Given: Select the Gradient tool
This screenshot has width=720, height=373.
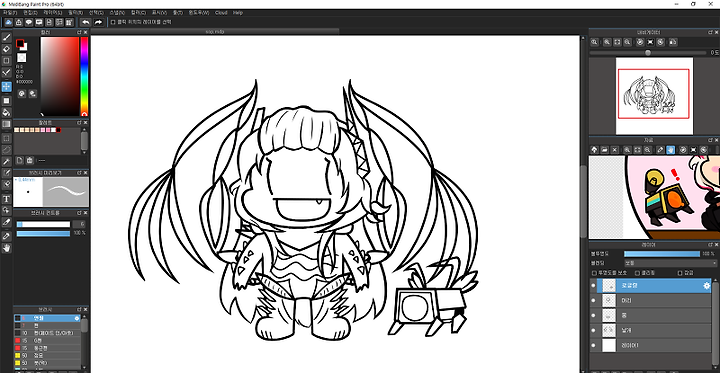Looking at the screenshot, I should (x=6, y=124).
